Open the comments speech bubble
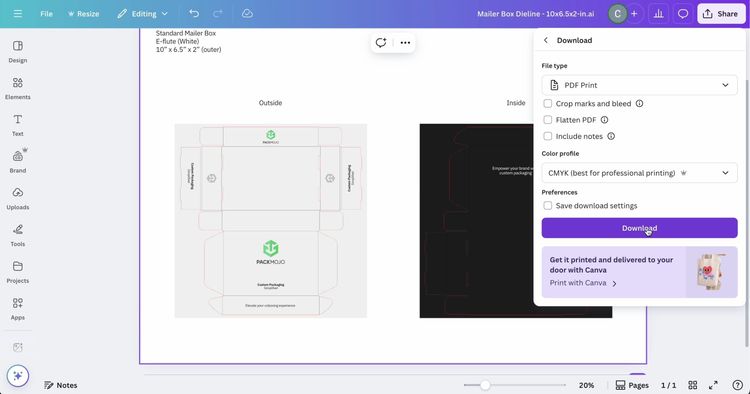 pyautogui.click(x=683, y=14)
